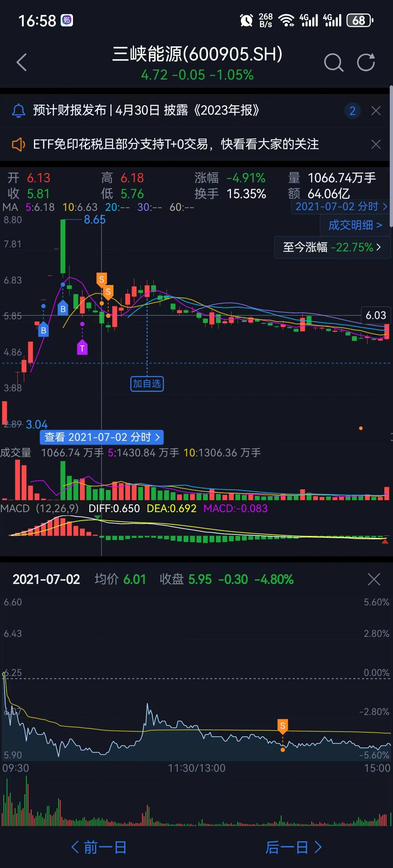Image resolution: width=393 pixels, height=868 pixels.
Task: Open the notification count badge 2
Action: (x=353, y=111)
